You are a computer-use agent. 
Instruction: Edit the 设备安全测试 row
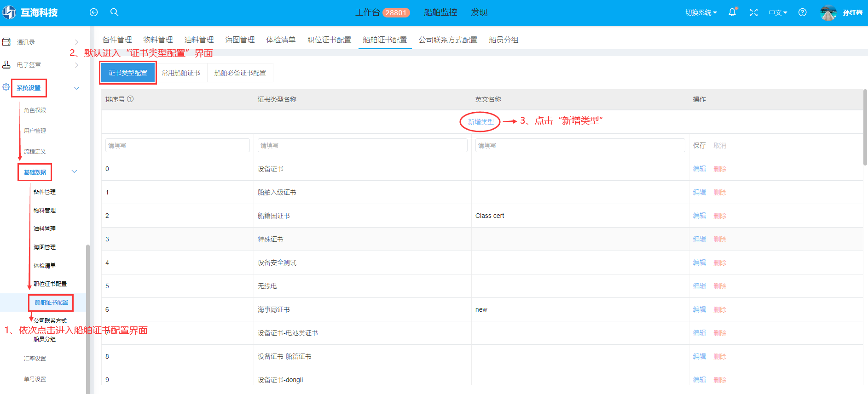pyautogui.click(x=699, y=263)
